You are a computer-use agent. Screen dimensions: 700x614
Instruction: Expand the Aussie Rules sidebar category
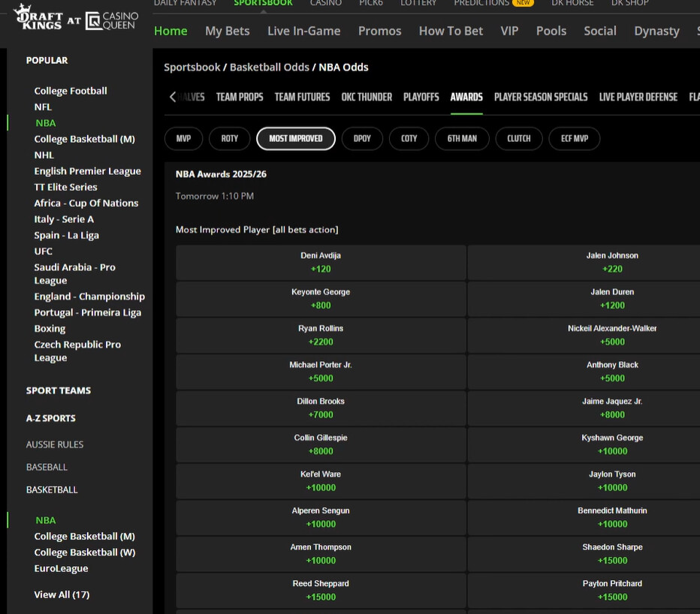click(x=55, y=444)
